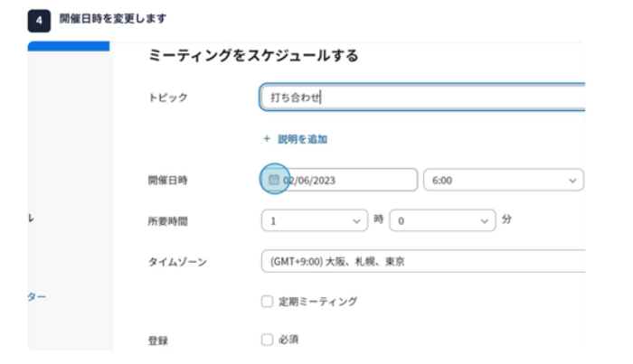Enable the 定期ミーティング checkbox

[267, 302]
